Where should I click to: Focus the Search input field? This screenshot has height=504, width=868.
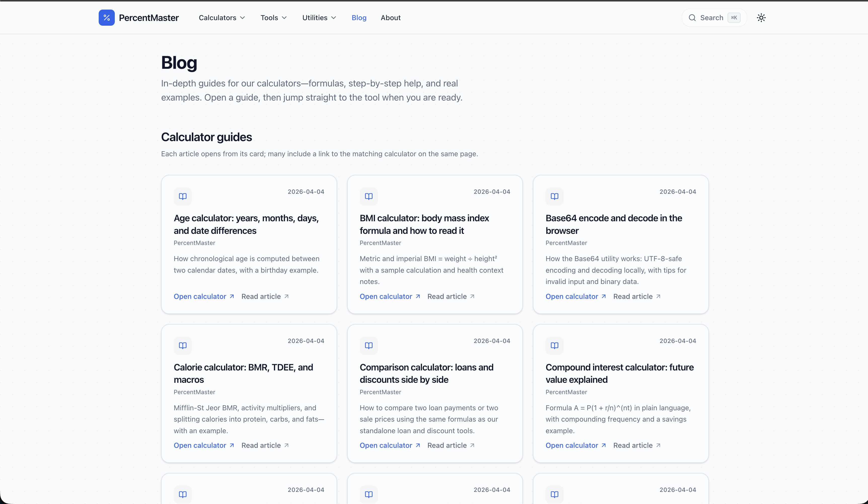pos(712,18)
